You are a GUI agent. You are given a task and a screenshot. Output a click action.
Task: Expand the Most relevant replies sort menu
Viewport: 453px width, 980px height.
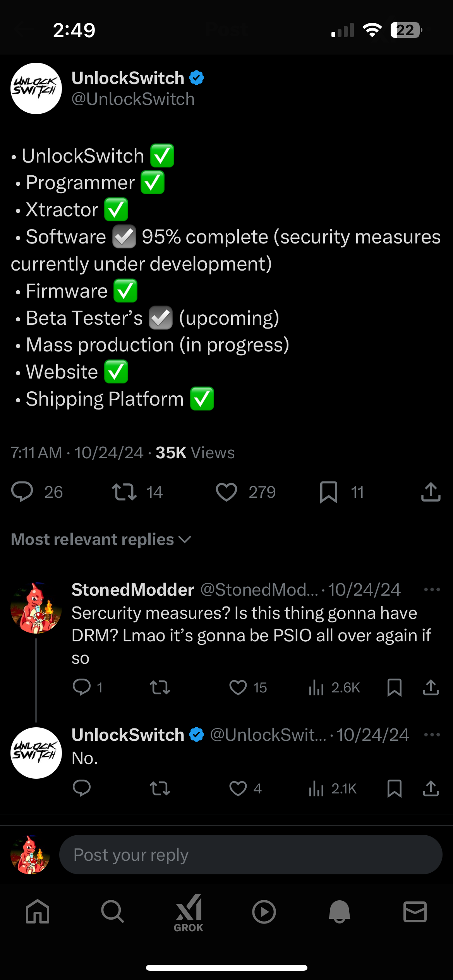tap(101, 539)
